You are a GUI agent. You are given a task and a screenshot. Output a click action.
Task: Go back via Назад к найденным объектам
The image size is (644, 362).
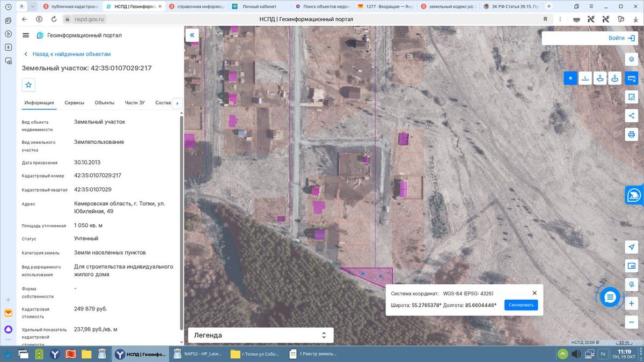[67, 54]
